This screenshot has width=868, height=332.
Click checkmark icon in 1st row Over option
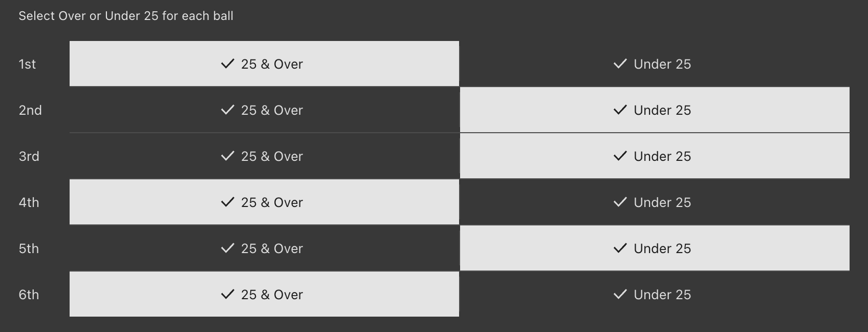pyautogui.click(x=227, y=64)
